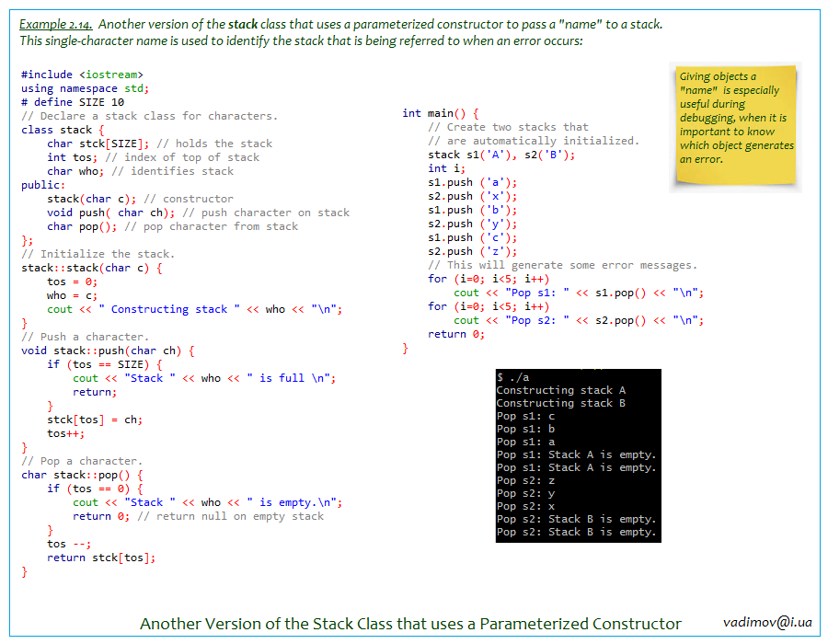Screen dimensions: 828x644
Task: Click the 'return;' line inside push
Action: click(x=95, y=392)
